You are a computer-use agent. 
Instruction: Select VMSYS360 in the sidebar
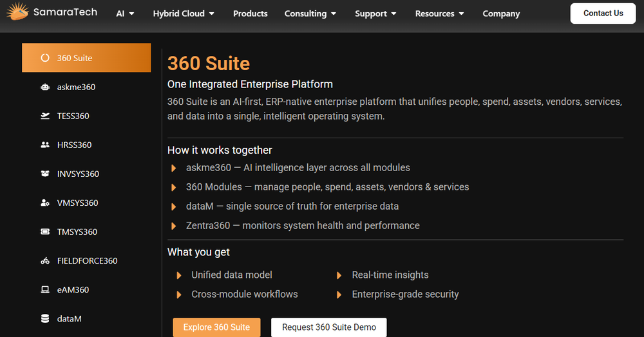tap(86, 203)
